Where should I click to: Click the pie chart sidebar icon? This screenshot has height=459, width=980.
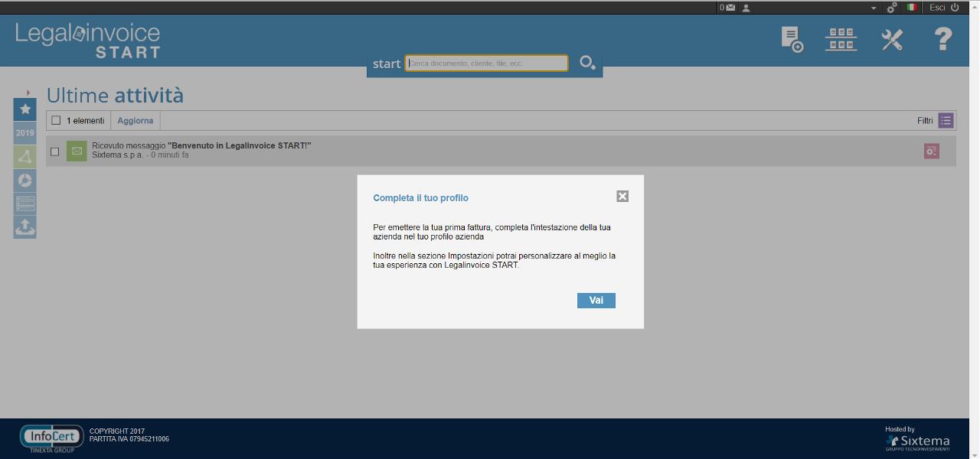tap(24, 181)
